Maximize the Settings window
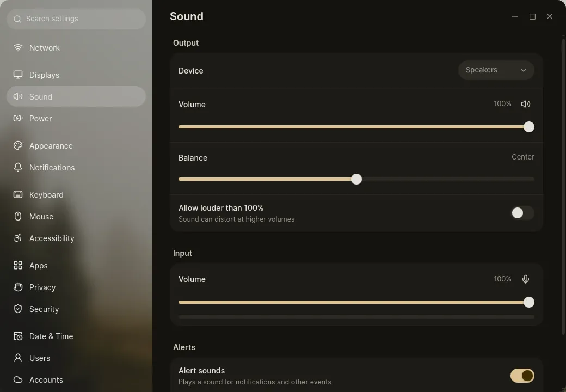 (532, 16)
